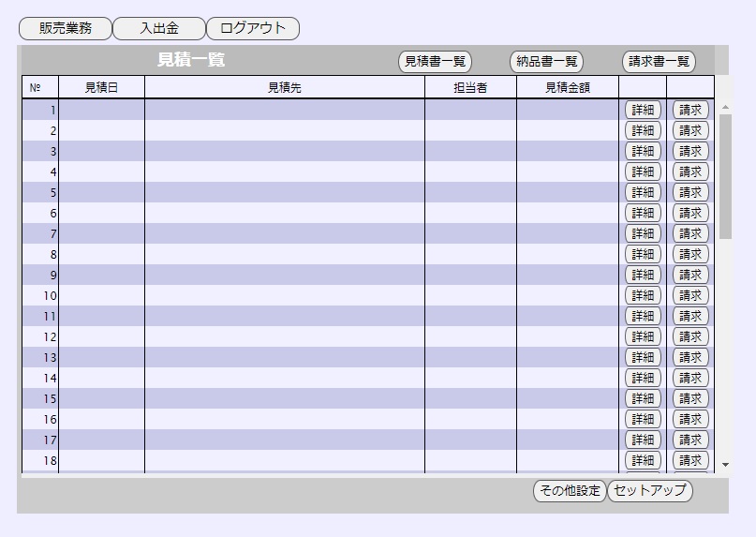
Task: Open その他設定 settings
Action: [x=570, y=491]
